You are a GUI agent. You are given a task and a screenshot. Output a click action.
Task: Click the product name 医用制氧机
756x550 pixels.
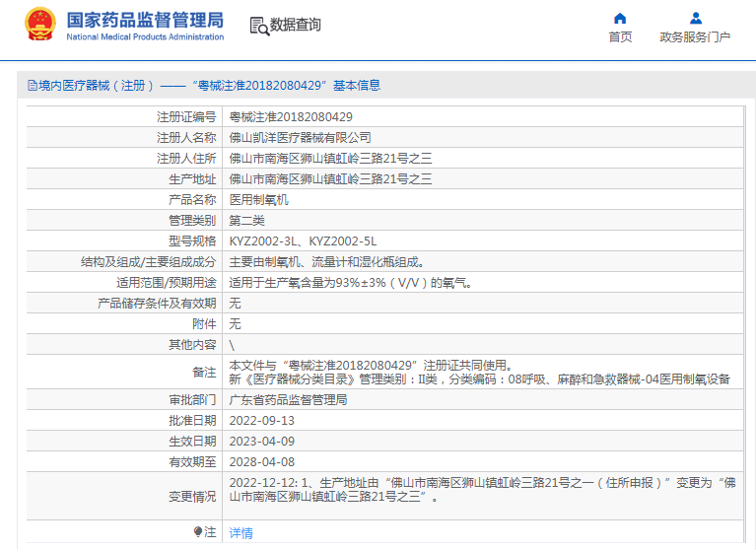click(x=258, y=200)
